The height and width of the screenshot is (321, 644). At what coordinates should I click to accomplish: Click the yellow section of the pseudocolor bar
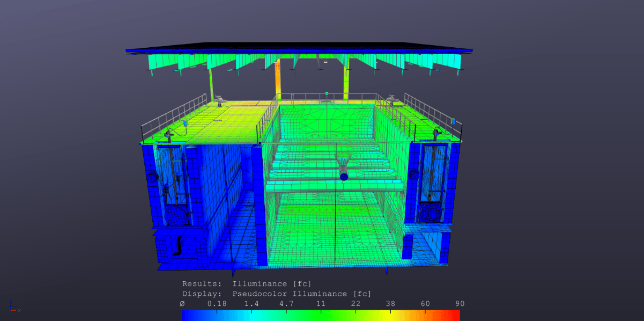pos(391,315)
